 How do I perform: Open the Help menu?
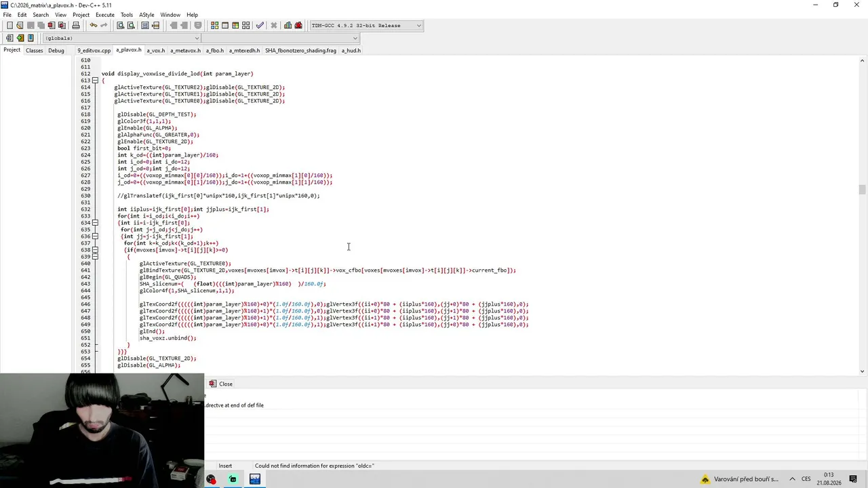pos(192,15)
